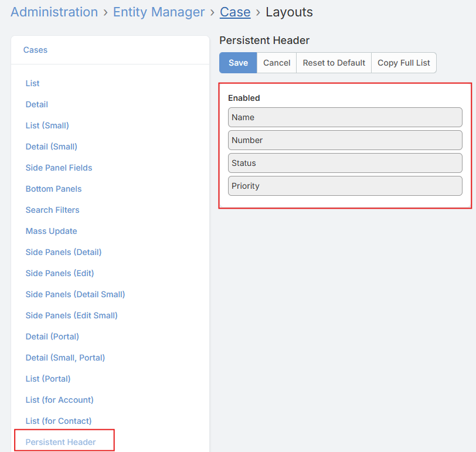Viewport: 476px width, 452px height.
Task: Open Side Panels (Edit Small) layout
Action: coord(72,315)
